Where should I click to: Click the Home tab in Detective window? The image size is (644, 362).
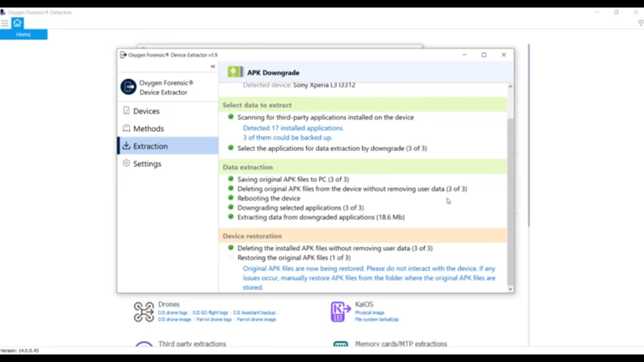pyautogui.click(x=23, y=35)
